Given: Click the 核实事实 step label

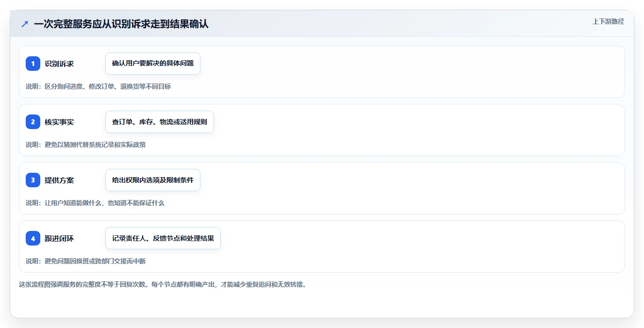Looking at the screenshot, I should [59, 122].
